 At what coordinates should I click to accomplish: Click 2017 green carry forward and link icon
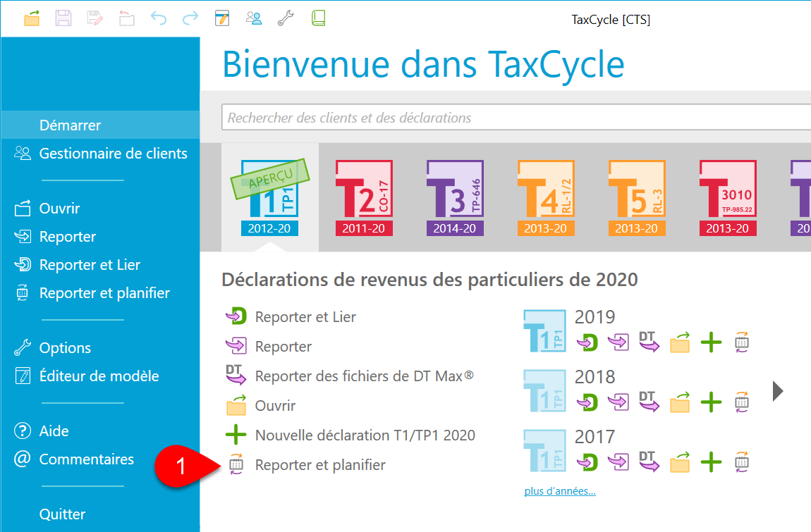pos(587,462)
